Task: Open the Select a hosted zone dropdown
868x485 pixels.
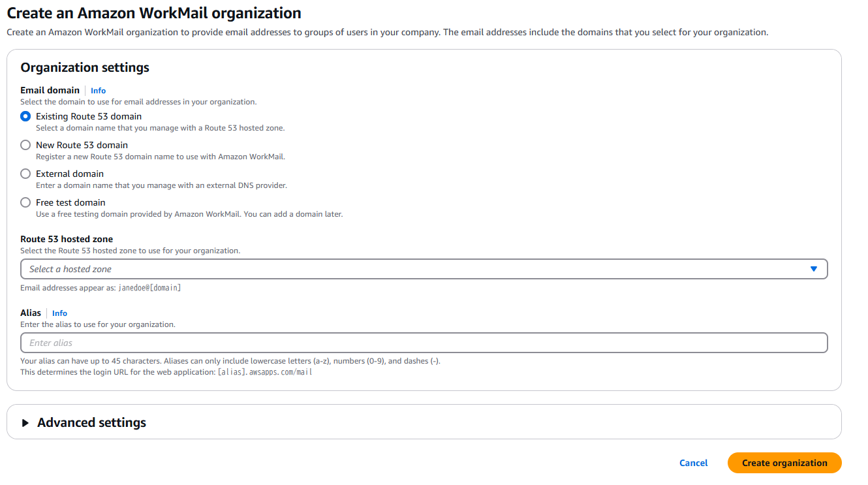Action: tap(424, 269)
